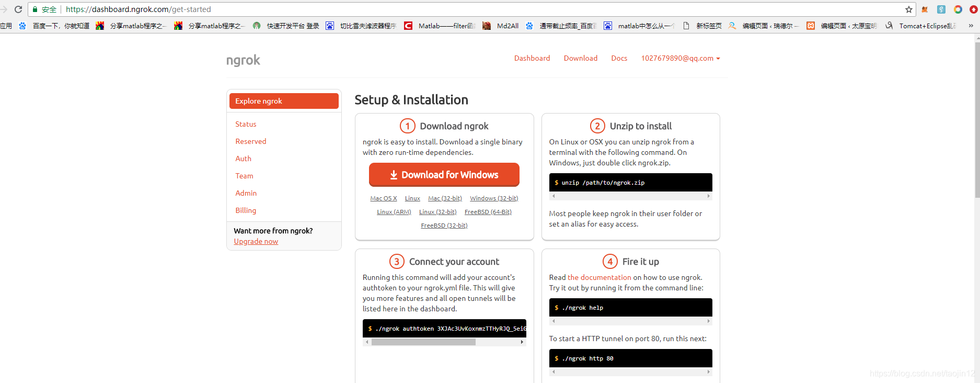Image resolution: width=980 pixels, height=383 pixels.
Task: Open the Matlab——filter bookmark
Action: point(440,26)
